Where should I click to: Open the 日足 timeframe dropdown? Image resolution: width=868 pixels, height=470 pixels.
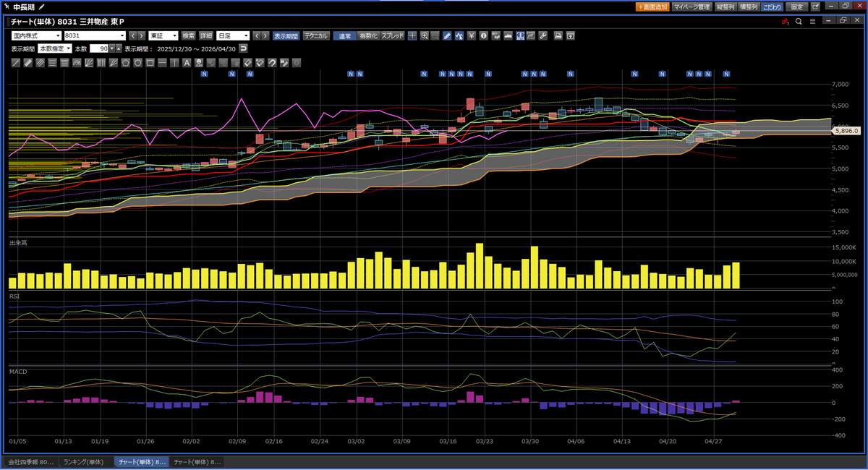(234, 35)
